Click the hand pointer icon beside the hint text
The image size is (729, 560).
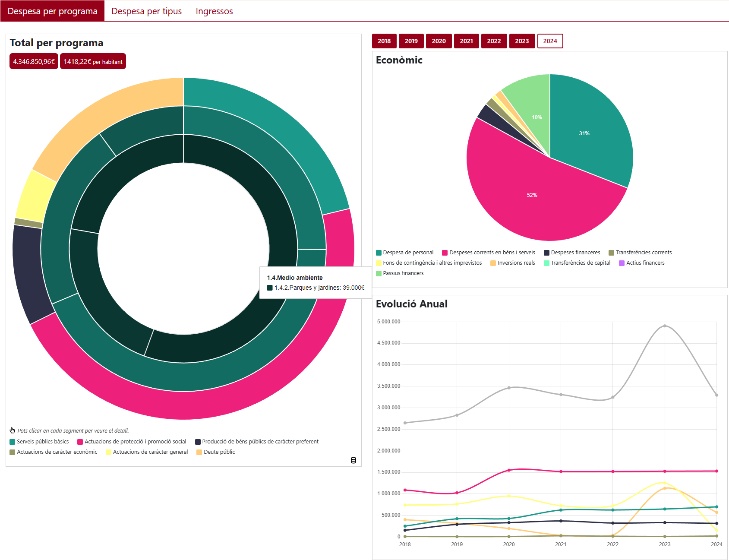coord(13,430)
